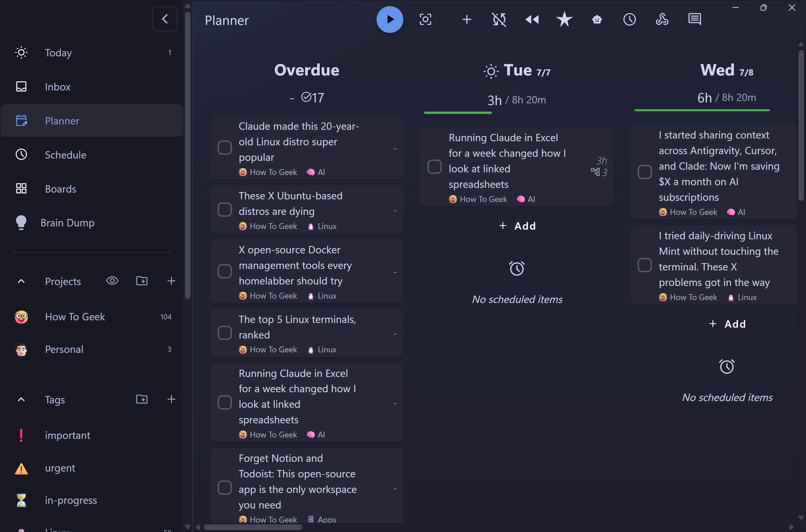The width and height of the screenshot is (806, 532).
Task: Collapse the Projects section chevron
Action: tap(21, 281)
